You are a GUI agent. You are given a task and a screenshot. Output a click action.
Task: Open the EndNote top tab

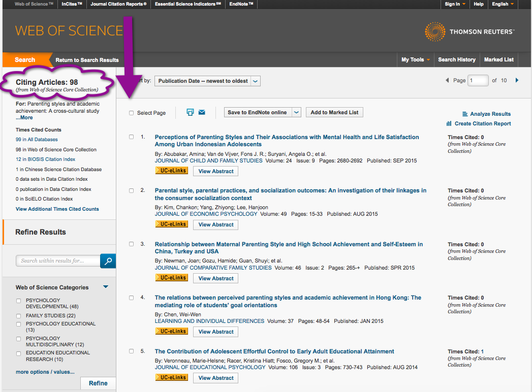pyautogui.click(x=241, y=4)
